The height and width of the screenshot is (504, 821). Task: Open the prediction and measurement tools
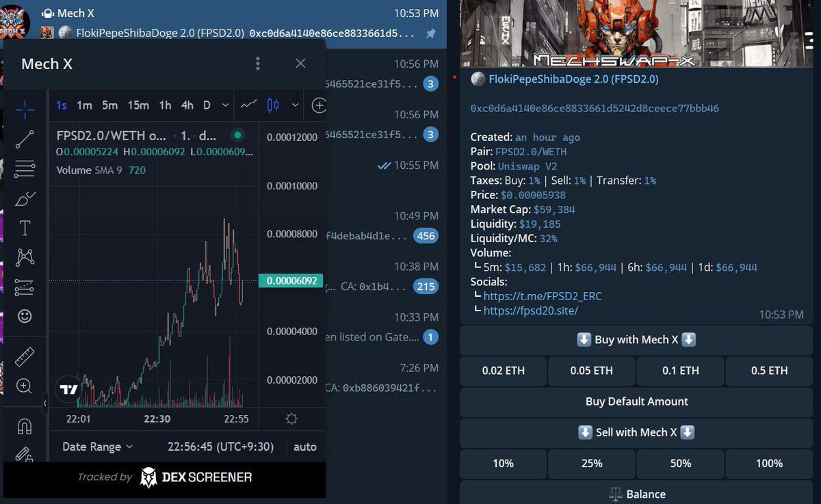(25, 287)
